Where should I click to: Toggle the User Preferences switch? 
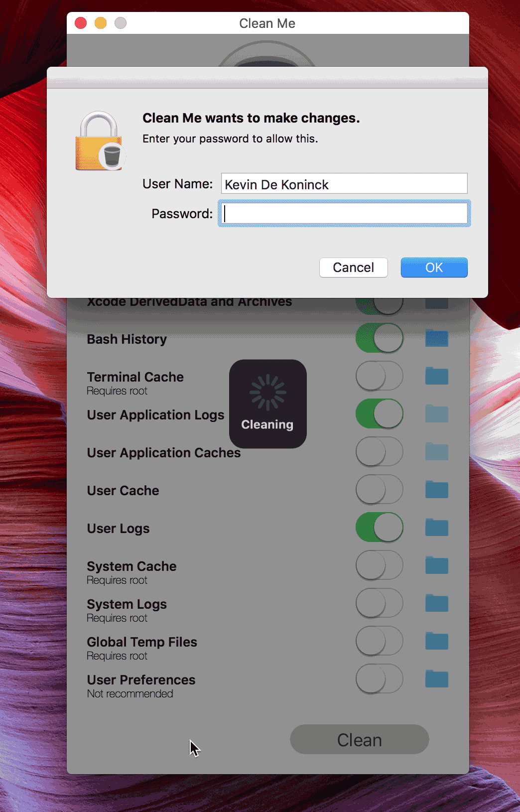click(x=379, y=679)
